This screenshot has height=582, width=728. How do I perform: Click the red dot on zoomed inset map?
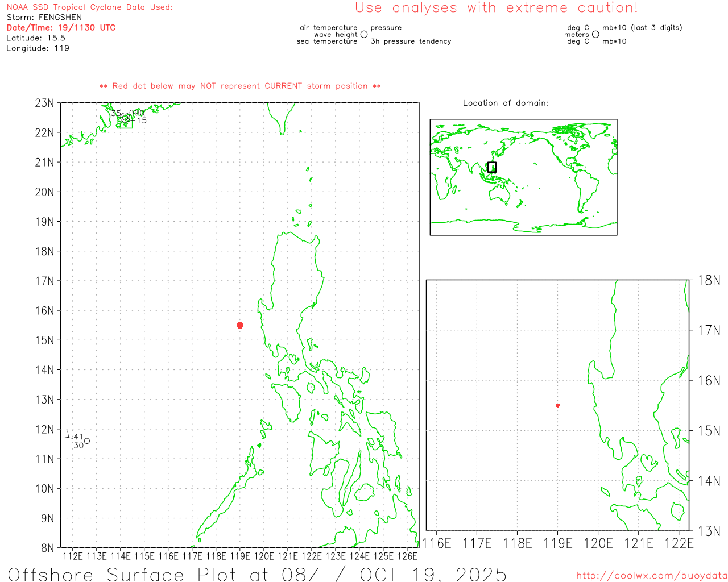pos(557,405)
